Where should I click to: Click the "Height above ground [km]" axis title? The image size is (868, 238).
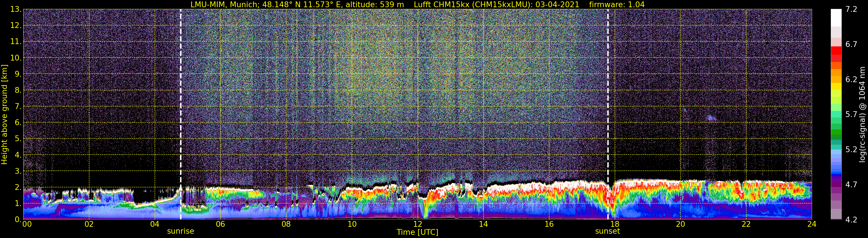coord(4,114)
